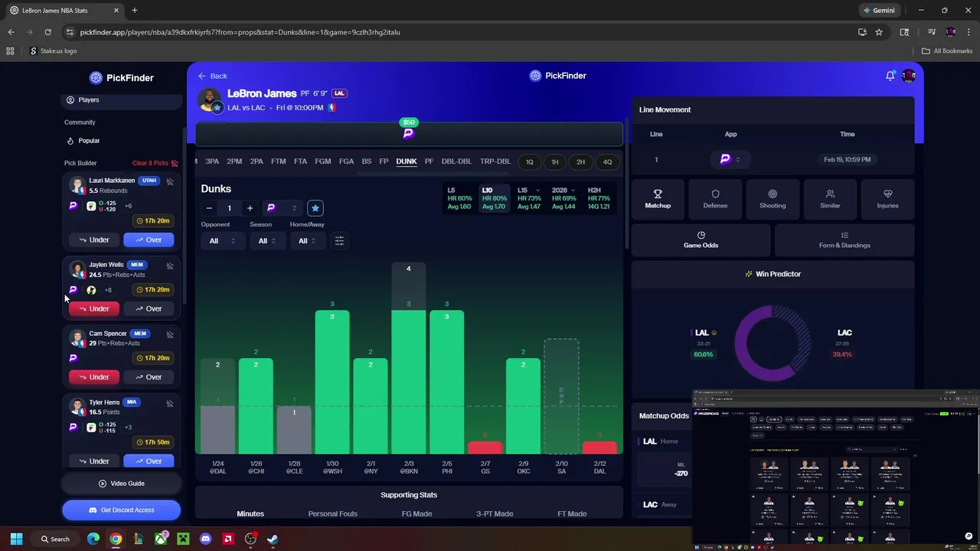
Task: Bookmark page with Chrome star icon
Action: click(x=879, y=32)
